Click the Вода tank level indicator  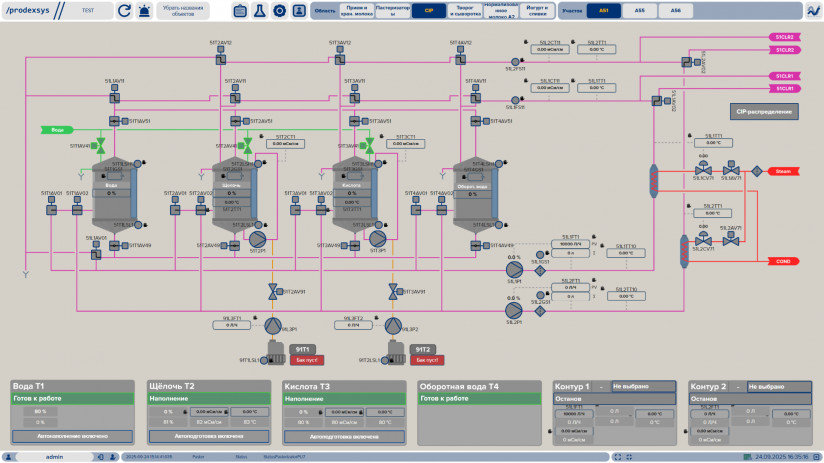click(112, 193)
